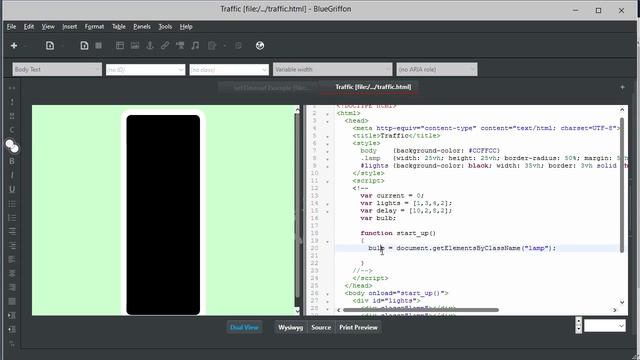
Task: Insert a link with the chain icon
Action: pos(165,46)
